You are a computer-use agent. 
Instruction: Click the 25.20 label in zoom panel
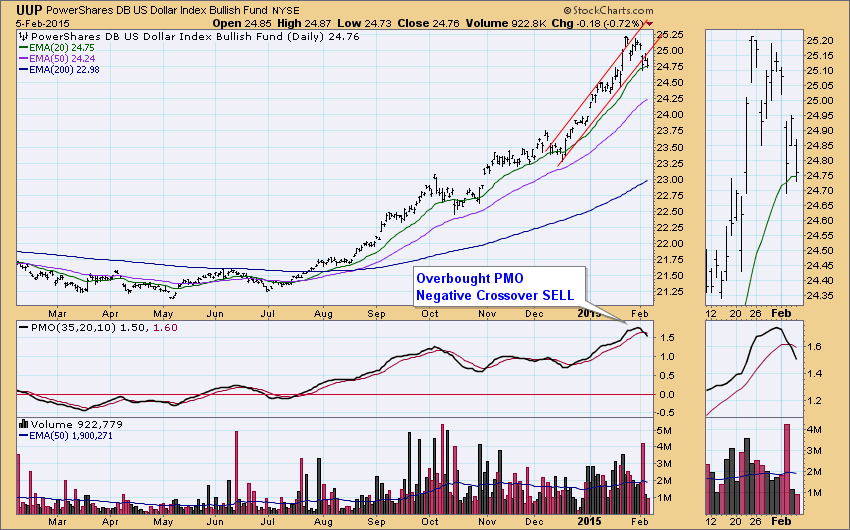coord(820,41)
